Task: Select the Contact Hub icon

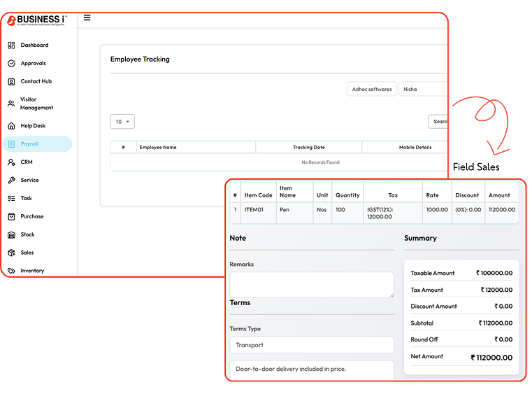Action: click(x=11, y=82)
